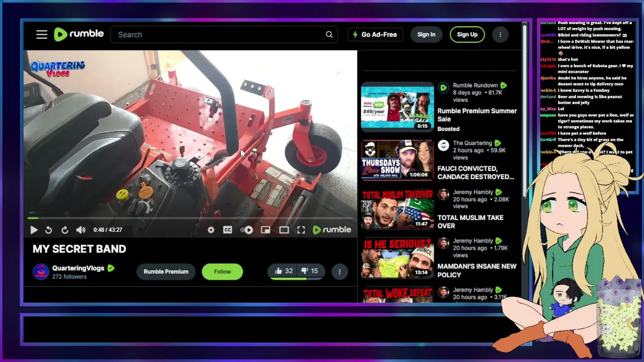Switch to theater mode view
The width and height of the screenshot is (644, 362).
(x=284, y=230)
